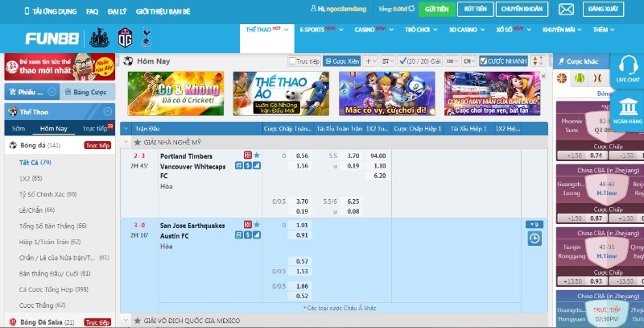Open statistics chart icon for Portland Timbers match

257,166
